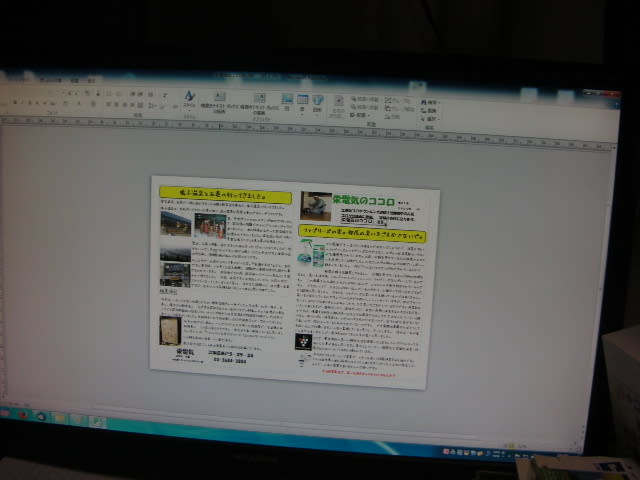Toggle the show paragraph marks icon
640x480 pixels.
coord(165,95)
